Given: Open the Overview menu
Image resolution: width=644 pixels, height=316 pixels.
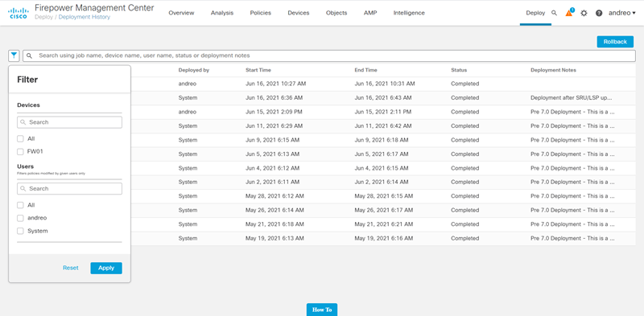Looking at the screenshot, I should tap(181, 13).
